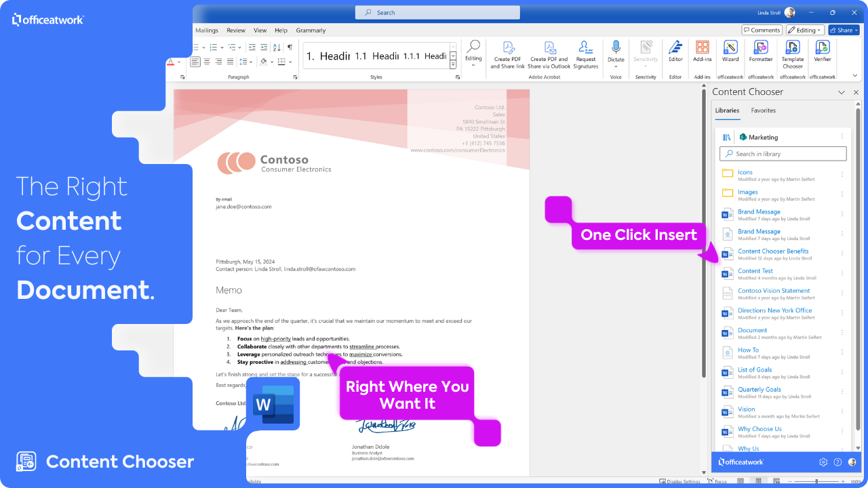Open the Mailings ribbon tab
Screen dimensions: 868x488
pos(207,30)
